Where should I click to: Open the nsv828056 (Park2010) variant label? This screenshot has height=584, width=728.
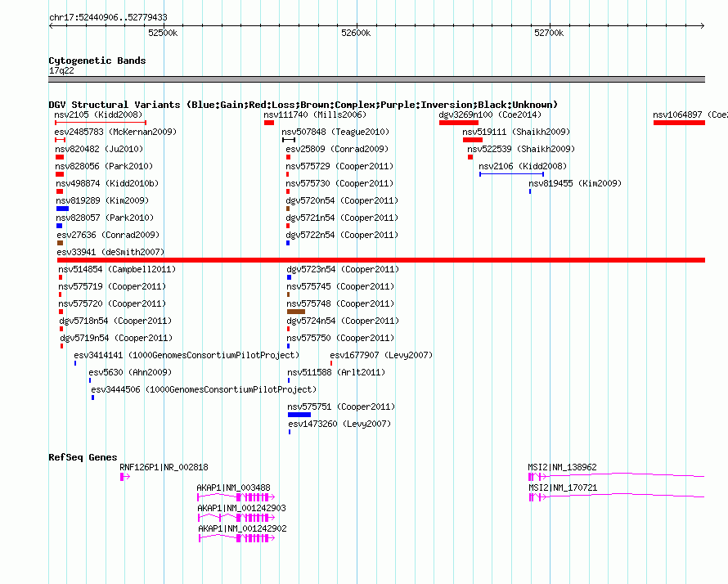104,166
